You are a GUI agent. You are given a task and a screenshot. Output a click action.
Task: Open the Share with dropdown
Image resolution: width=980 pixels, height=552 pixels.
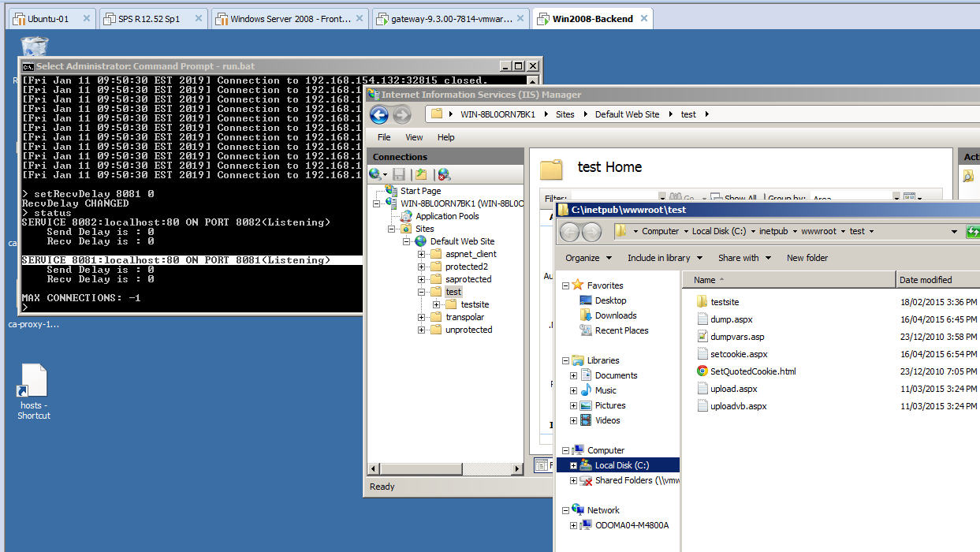coord(743,258)
